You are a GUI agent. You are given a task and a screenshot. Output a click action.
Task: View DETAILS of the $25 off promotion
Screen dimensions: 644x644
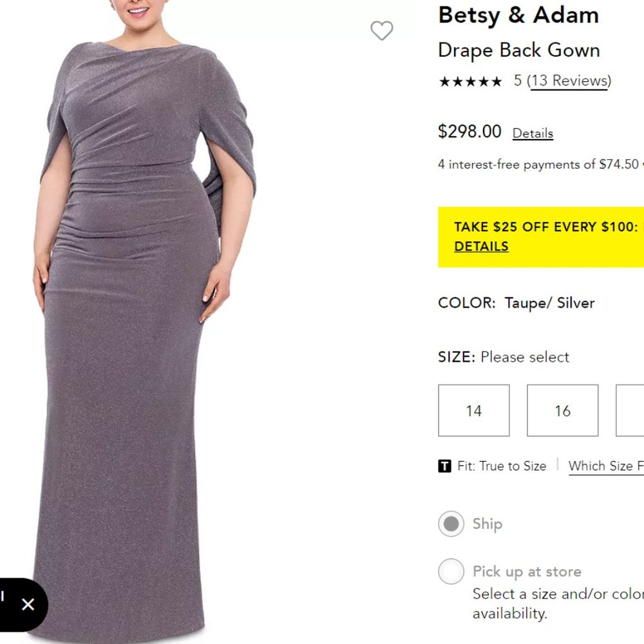click(x=480, y=246)
